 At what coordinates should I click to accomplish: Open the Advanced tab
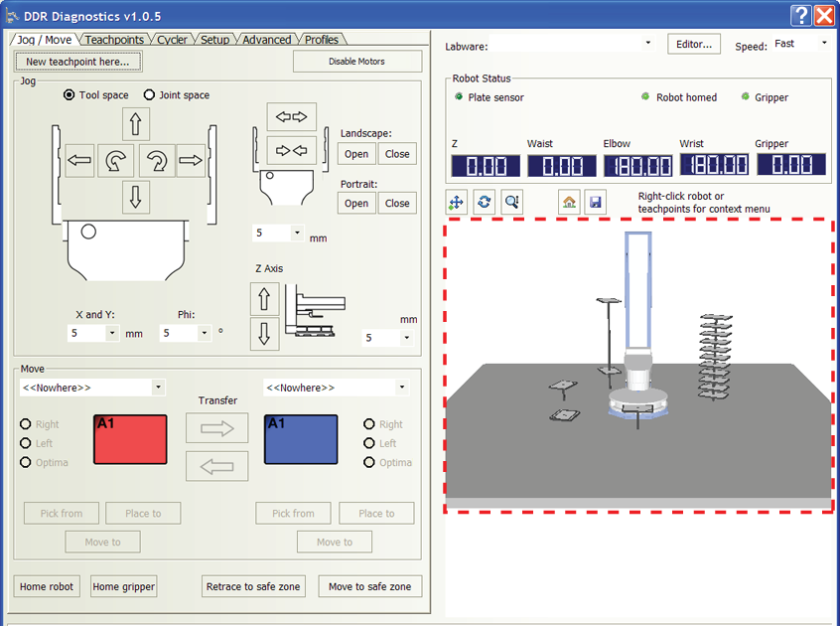[x=267, y=40]
